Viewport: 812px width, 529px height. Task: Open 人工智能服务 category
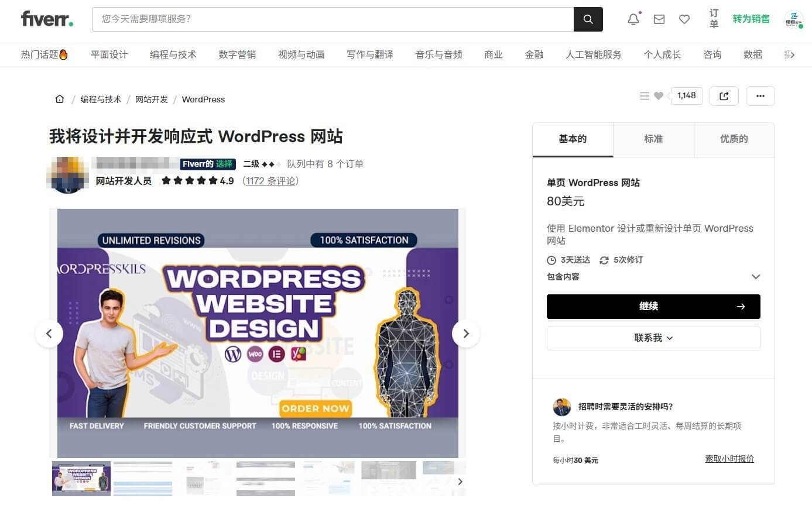[594, 54]
